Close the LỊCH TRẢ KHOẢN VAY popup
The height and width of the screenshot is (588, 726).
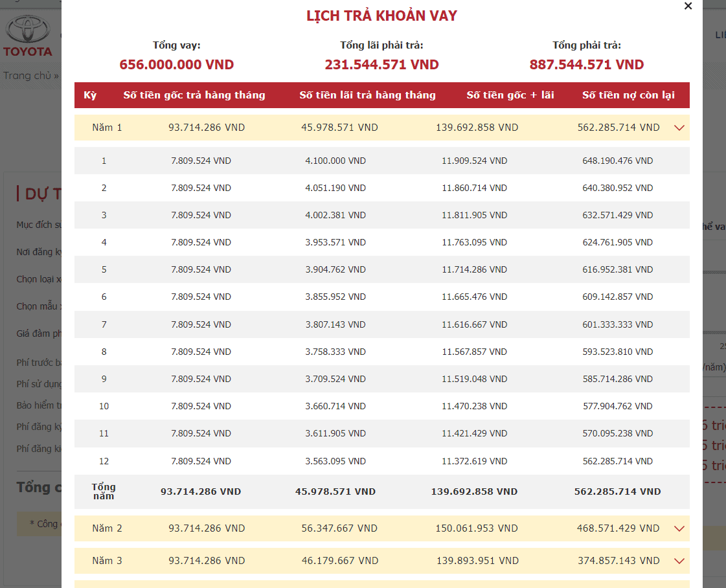(688, 6)
